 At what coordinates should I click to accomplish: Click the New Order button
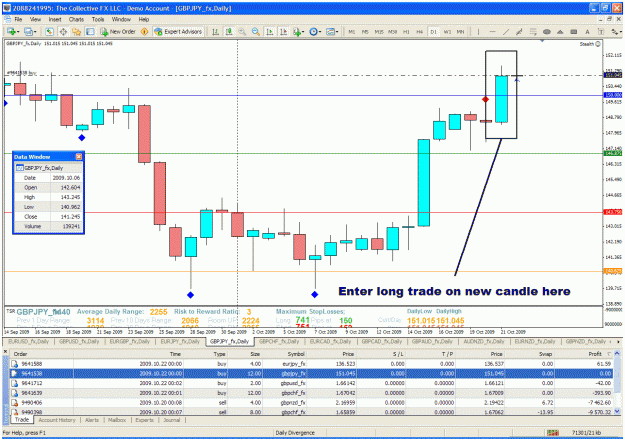click(x=118, y=31)
